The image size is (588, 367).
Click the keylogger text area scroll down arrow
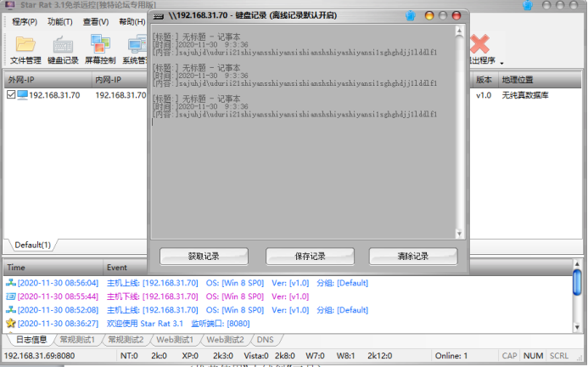coord(459,234)
